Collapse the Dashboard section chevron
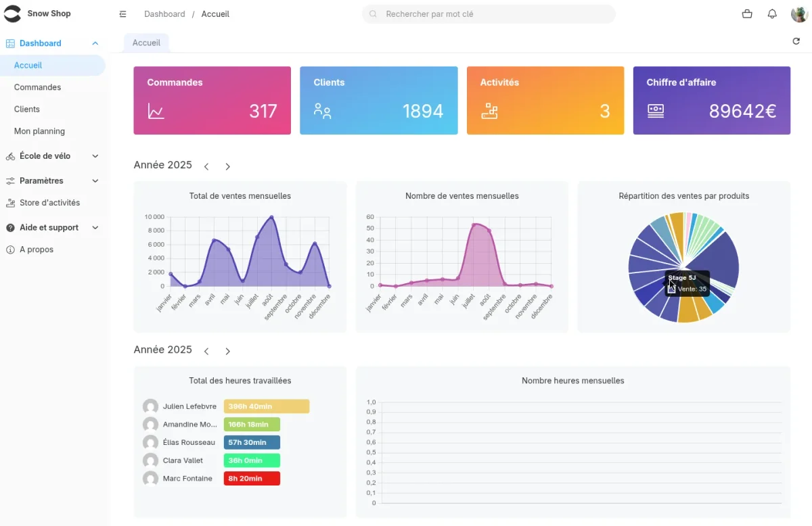812x526 pixels. [95, 43]
